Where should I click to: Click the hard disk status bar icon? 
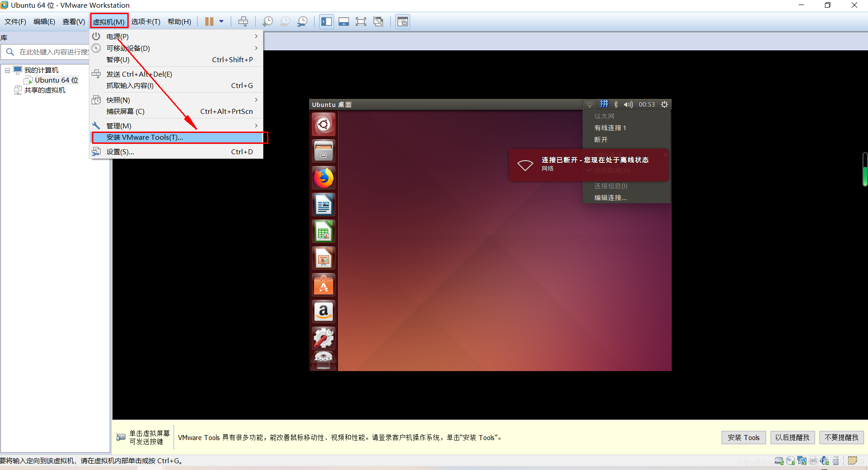point(779,460)
